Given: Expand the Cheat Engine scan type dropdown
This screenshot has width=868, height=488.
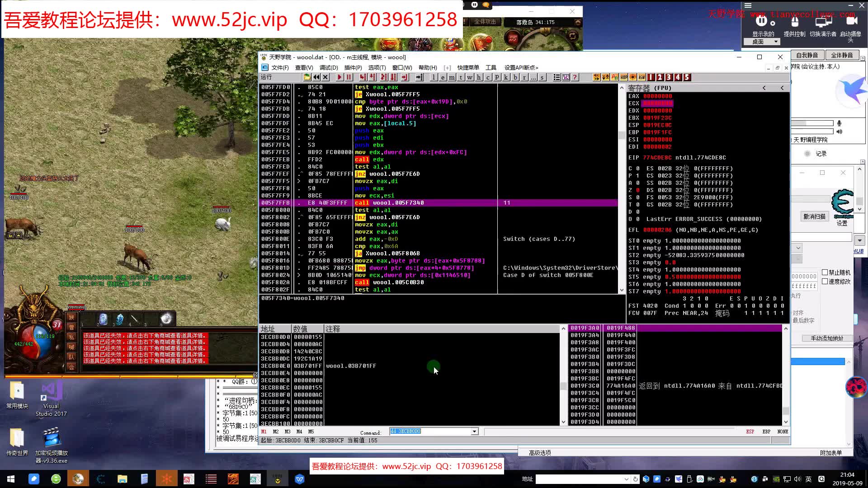Looking at the screenshot, I should click(x=798, y=248).
